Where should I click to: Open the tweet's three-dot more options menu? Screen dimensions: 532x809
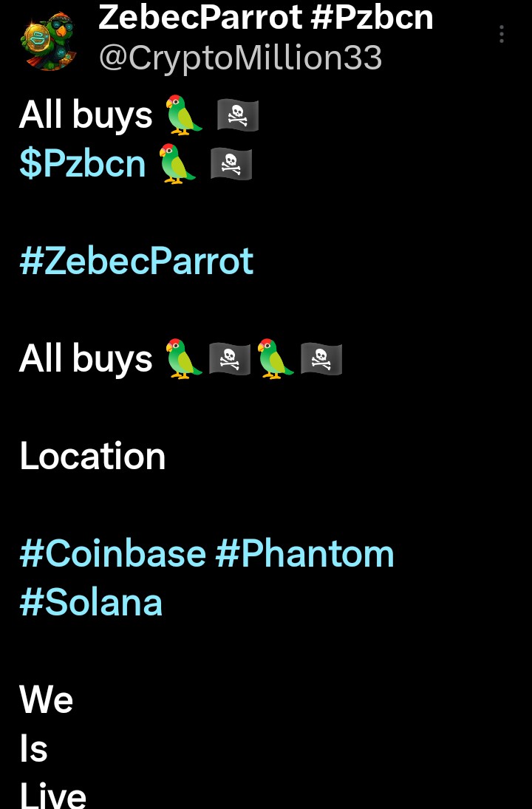pyautogui.click(x=502, y=34)
